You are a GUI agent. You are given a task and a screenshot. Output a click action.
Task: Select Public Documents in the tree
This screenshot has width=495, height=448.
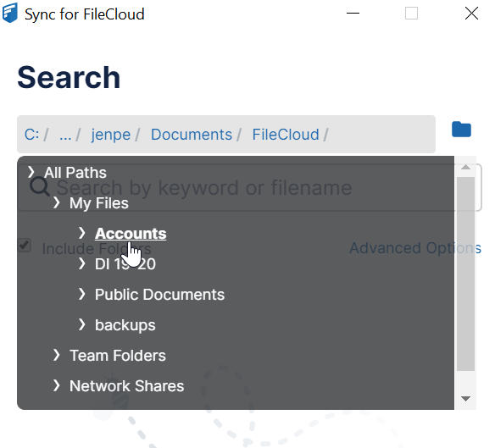[159, 295]
